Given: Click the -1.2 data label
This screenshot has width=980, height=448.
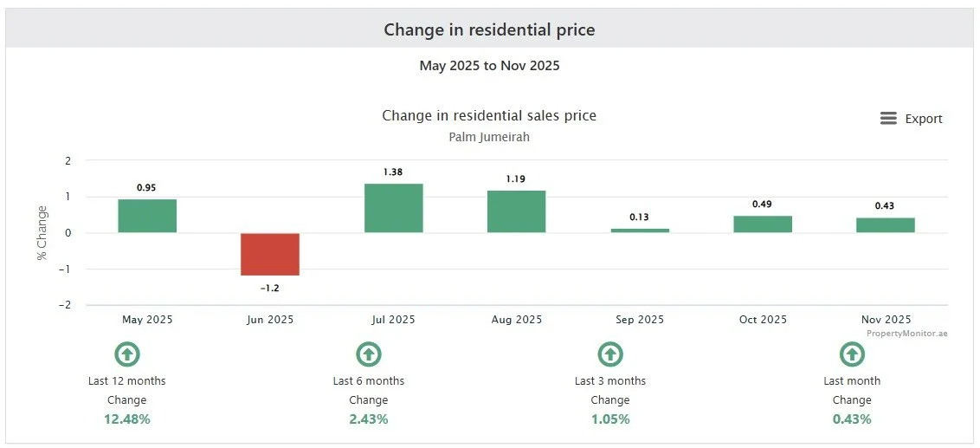Looking at the screenshot, I should pyautogui.click(x=270, y=289).
